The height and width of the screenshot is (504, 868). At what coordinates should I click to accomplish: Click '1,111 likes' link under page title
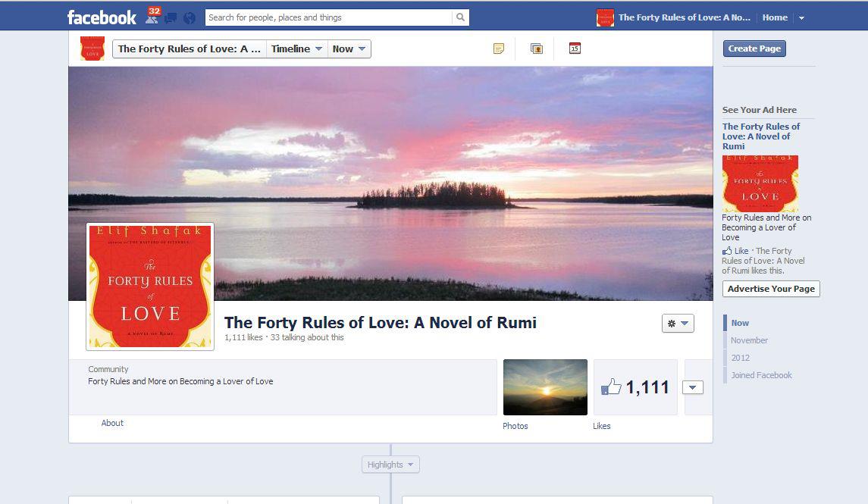tap(243, 337)
